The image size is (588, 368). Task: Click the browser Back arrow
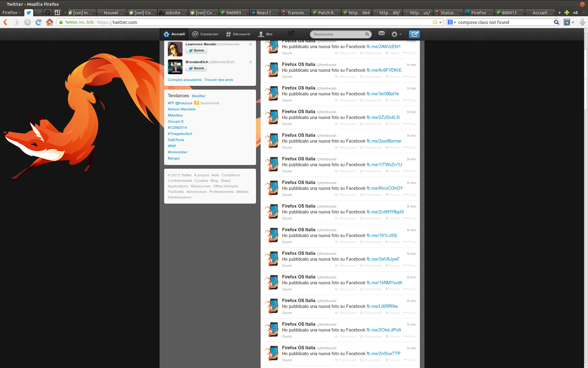pos(5,22)
